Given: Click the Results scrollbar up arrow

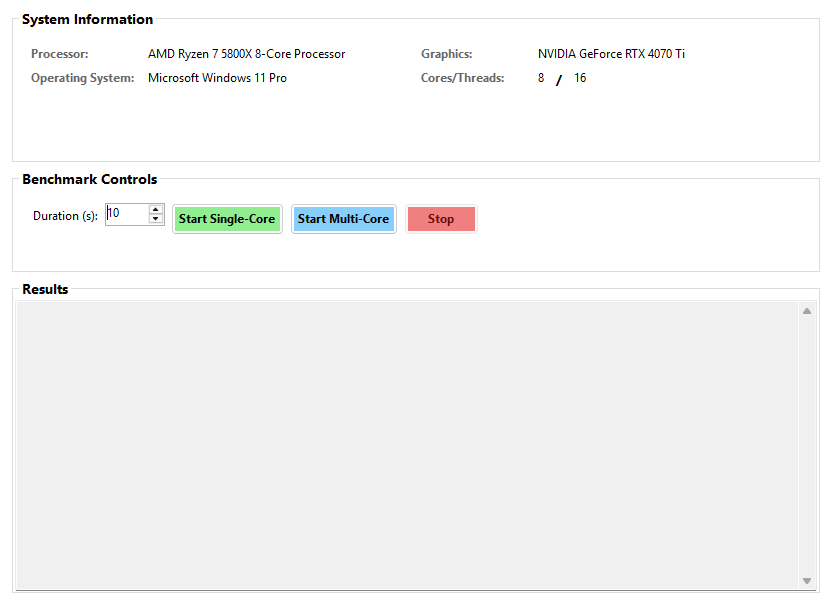Looking at the screenshot, I should (x=807, y=310).
